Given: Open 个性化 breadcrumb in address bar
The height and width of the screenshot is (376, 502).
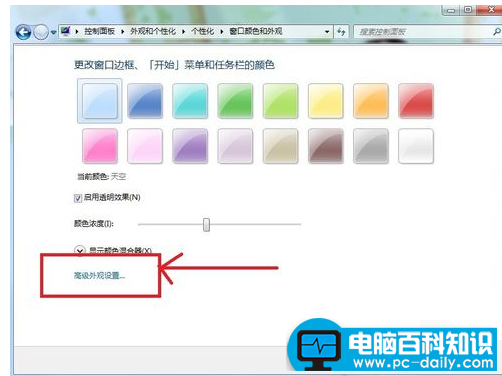Looking at the screenshot, I should [203, 31].
